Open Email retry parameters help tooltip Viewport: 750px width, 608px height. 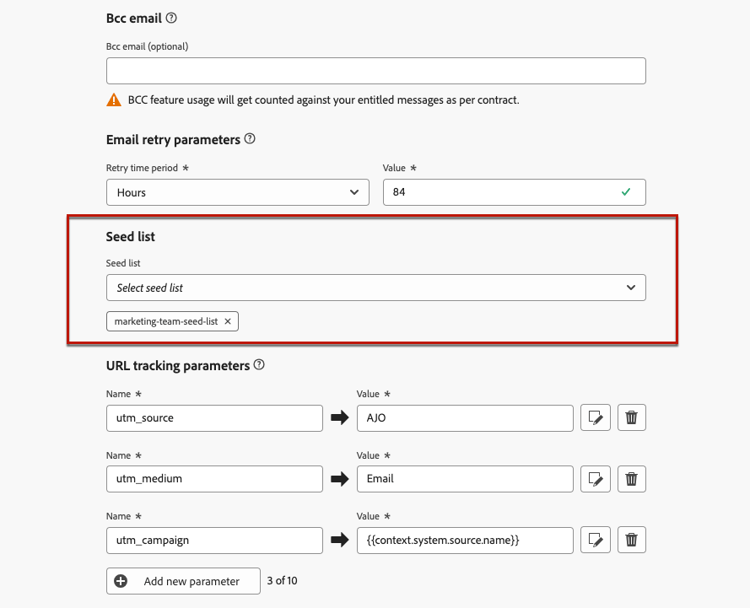point(250,139)
